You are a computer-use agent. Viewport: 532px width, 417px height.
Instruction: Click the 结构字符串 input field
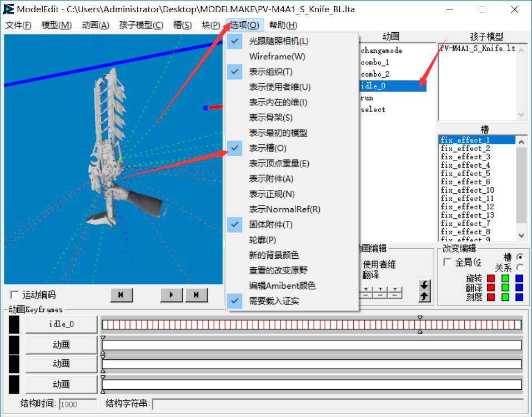coord(337,404)
